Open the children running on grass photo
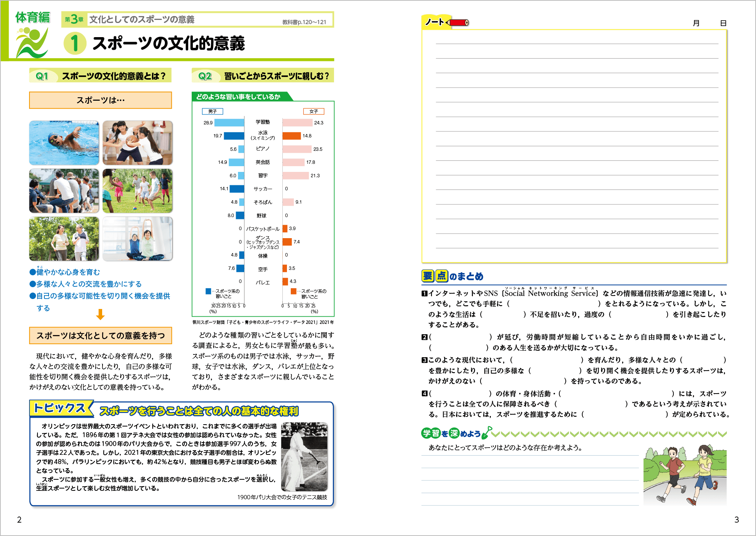This screenshot has width=756, height=536. (137, 191)
